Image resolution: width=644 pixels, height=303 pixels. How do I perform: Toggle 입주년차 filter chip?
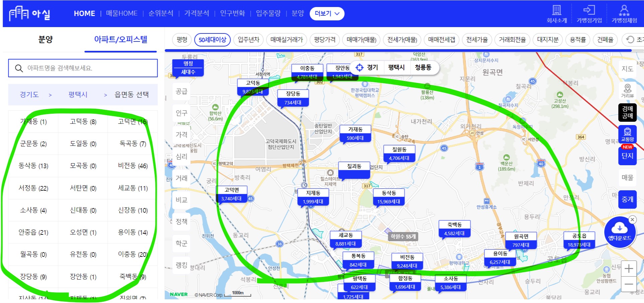(249, 40)
